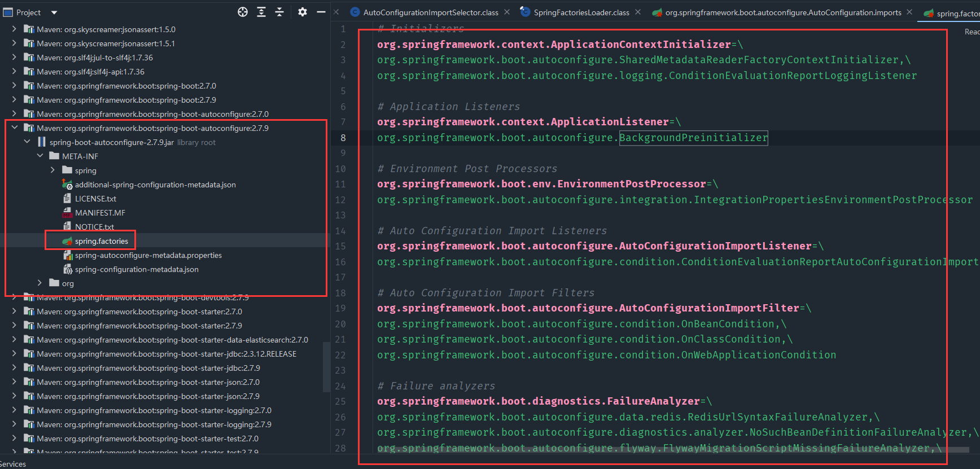Select spring-configuration-metadata.json file
This screenshot has width=980, height=469.
(x=137, y=269)
